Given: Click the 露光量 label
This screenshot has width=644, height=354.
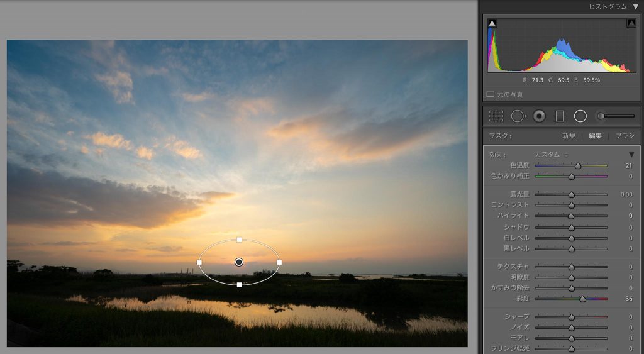Looking at the screenshot, I should pyautogui.click(x=519, y=194).
